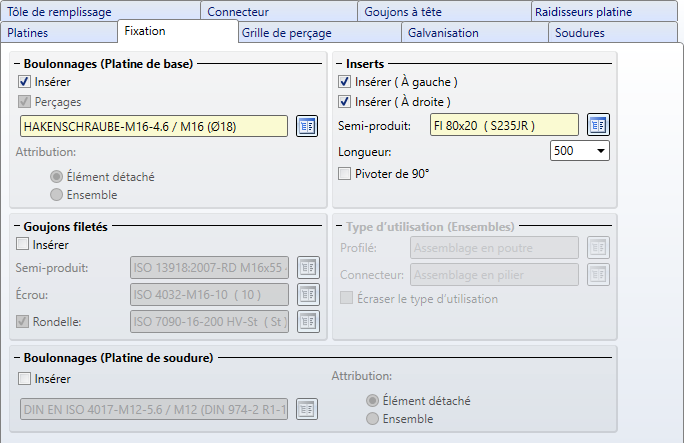Check Insérer under Goujons filetés
This screenshot has width=684, height=443.
pos(25,244)
